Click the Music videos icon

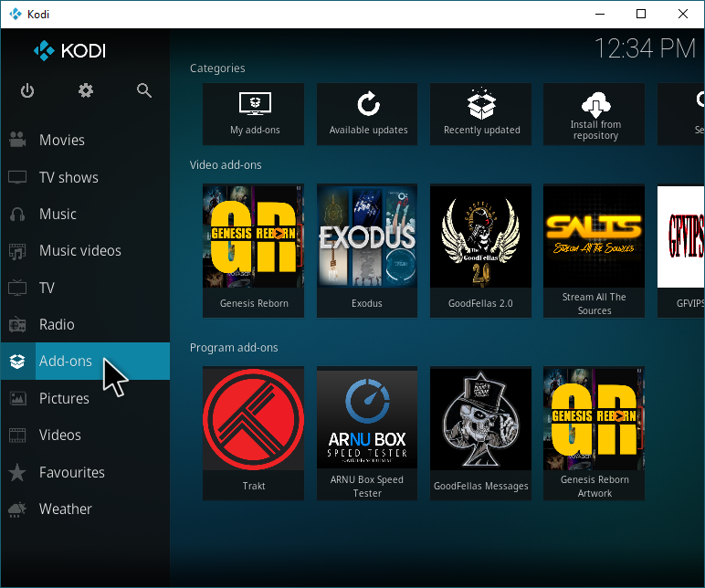tap(17, 251)
